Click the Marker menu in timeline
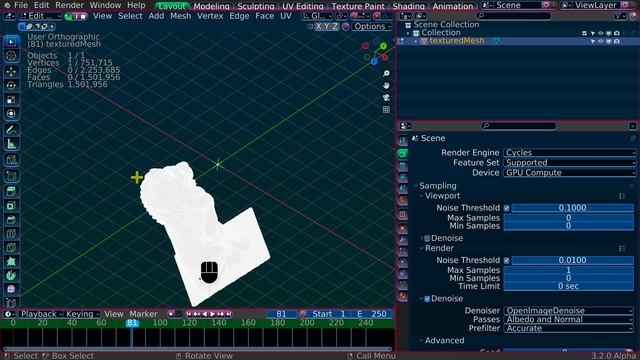Image resolution: width=640 pixels, height=360 pixels. tap(143, 314)
